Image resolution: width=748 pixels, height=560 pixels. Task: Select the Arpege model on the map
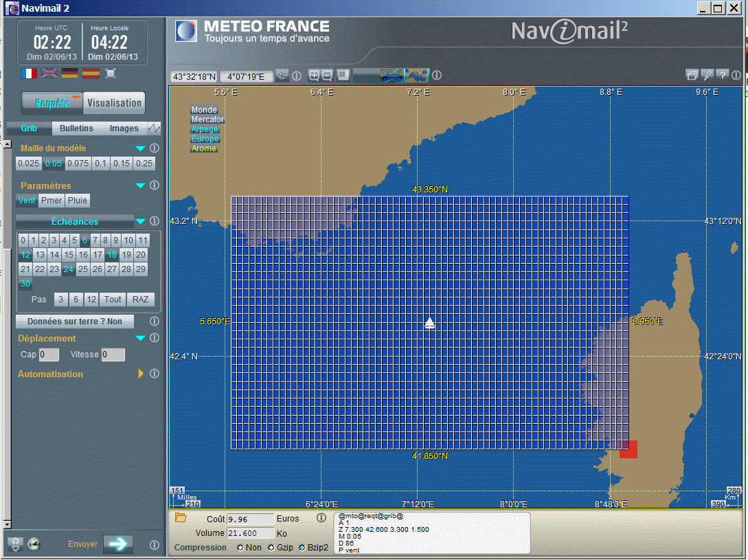(x=205, y=129)
